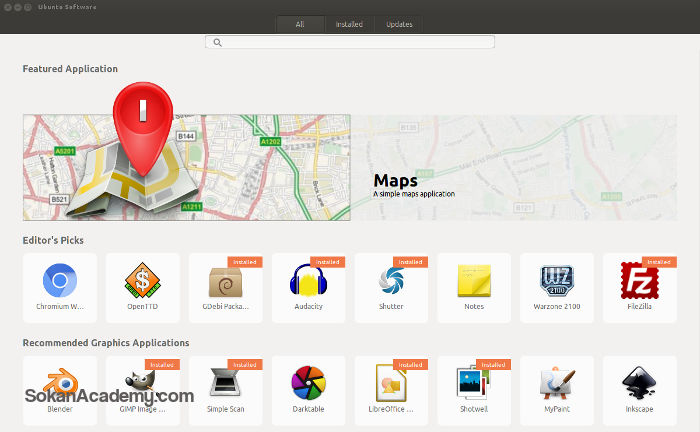Close the Ubuntu Software window

(x=8, y=7)
